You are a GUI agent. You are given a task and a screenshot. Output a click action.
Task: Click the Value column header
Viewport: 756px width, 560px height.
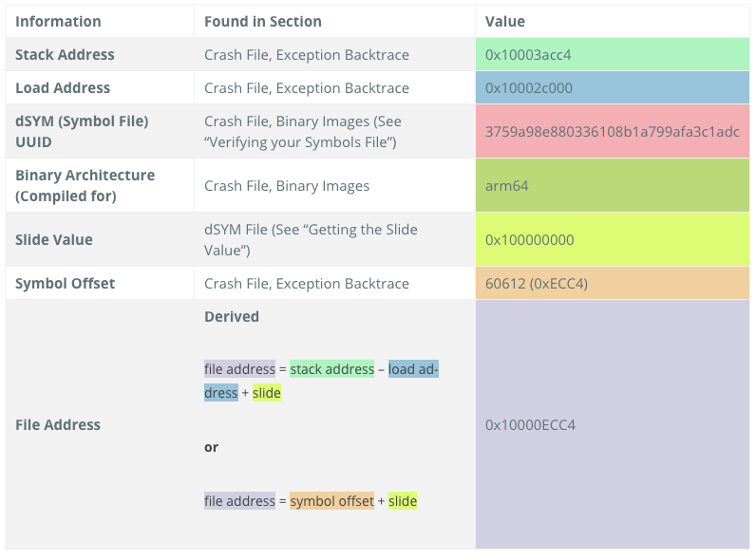point(505,22)
